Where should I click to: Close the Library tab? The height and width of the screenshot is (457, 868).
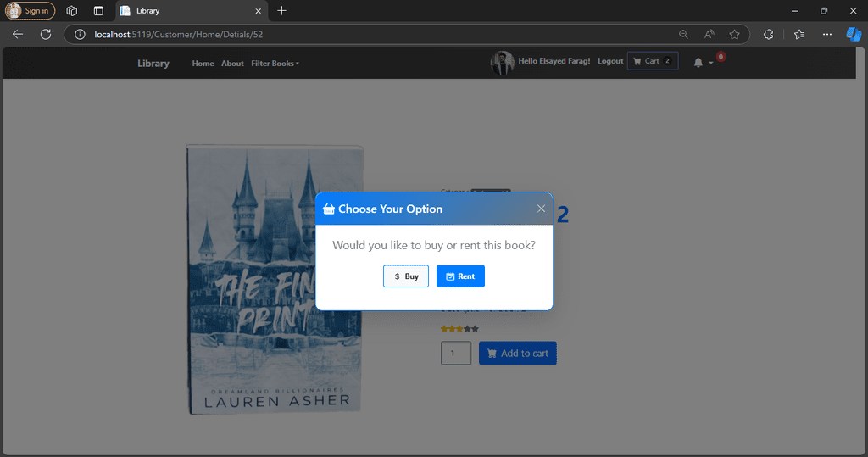[258, 10]
